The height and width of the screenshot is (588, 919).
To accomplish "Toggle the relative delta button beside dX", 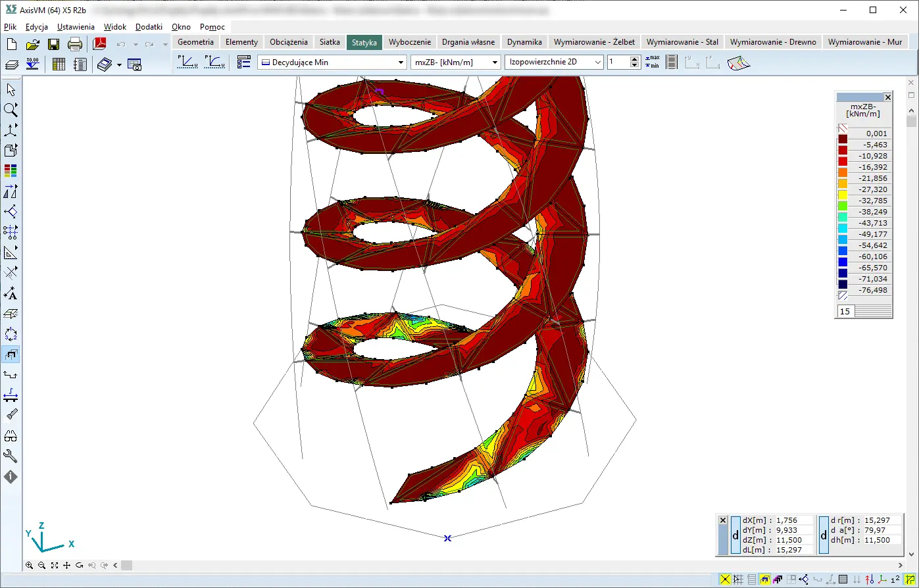I will pyautogui.click(x=735, y=535).
